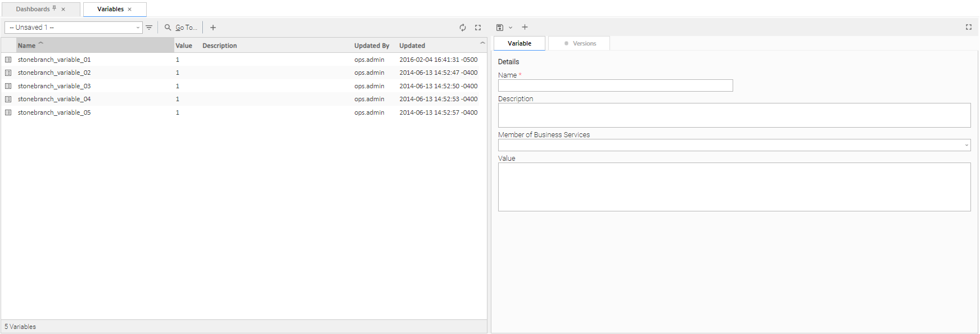
Task: Click the Value text area
Action: (x=734, y=187)
